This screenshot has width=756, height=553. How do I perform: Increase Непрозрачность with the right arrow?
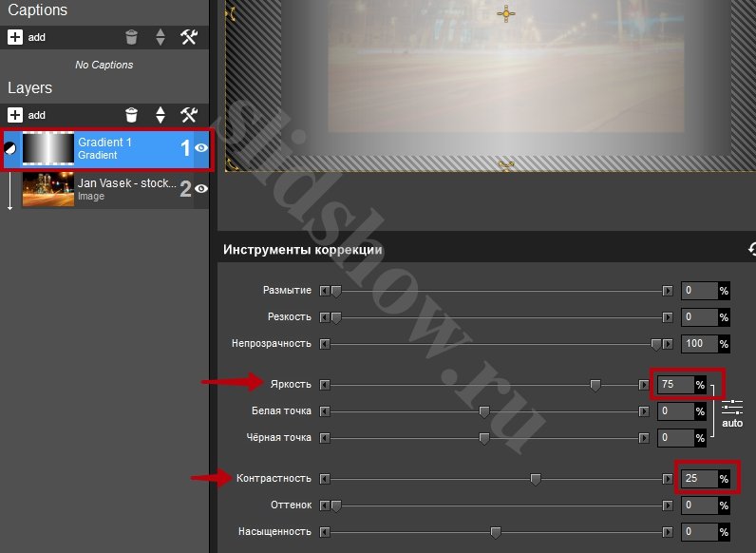pos(668,344)
